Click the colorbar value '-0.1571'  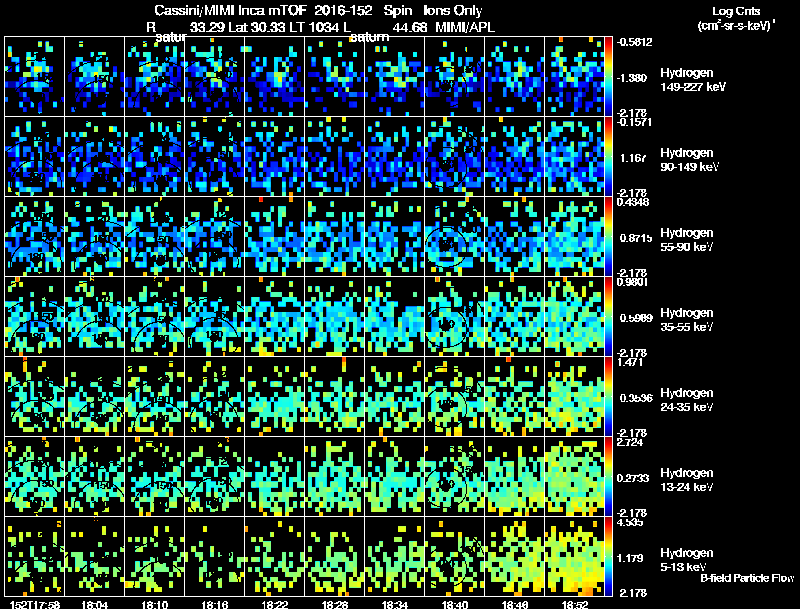coord(634,122)
